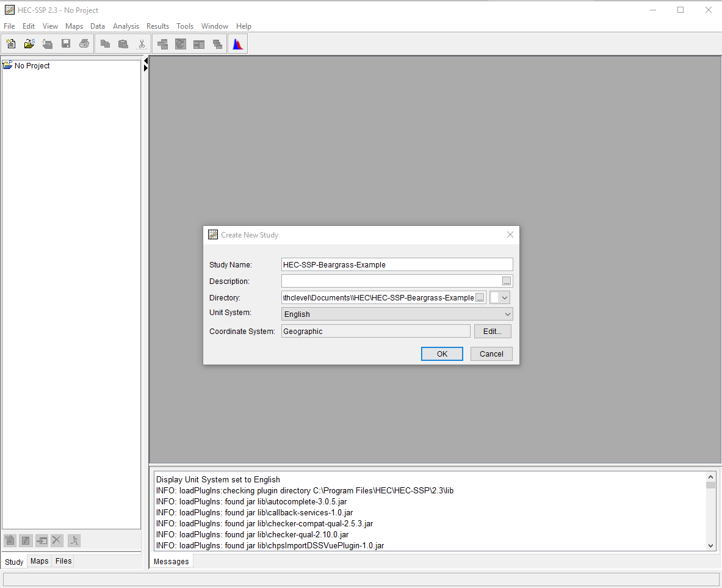
Task: Open the Help menu
Action: point(244,26)
